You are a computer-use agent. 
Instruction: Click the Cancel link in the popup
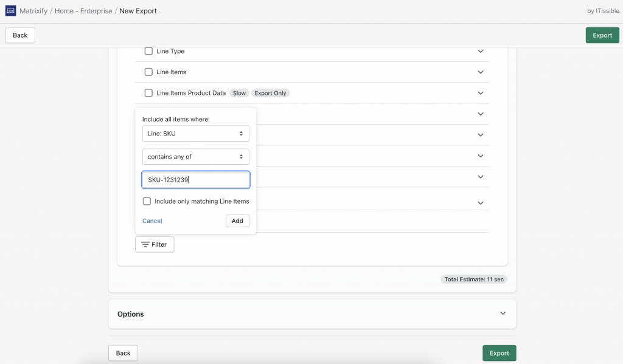tap(151, 221)
